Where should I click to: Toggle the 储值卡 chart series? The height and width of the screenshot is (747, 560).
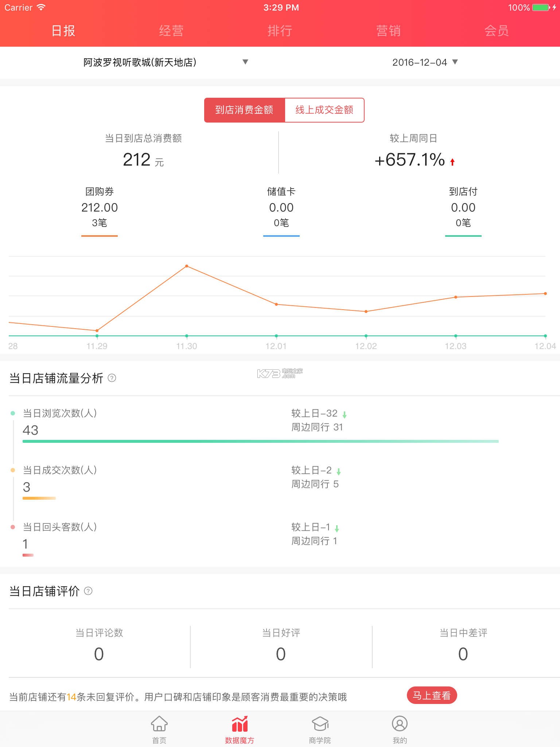point(281,211)
